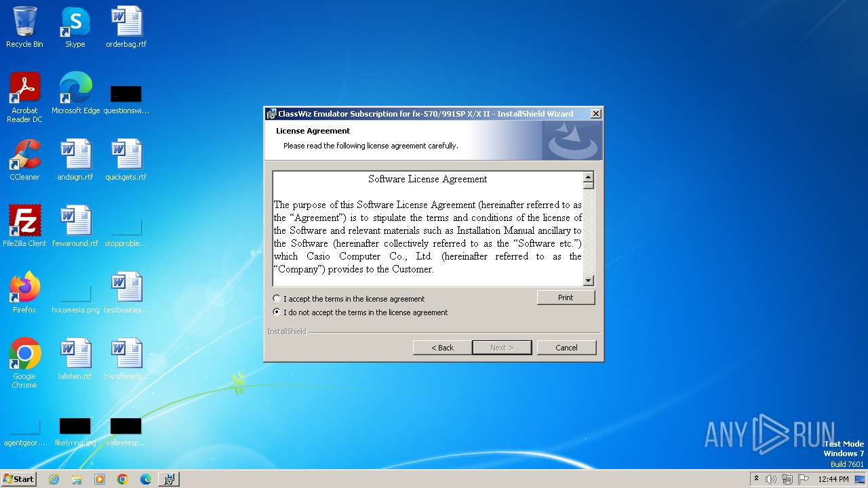The height and width of the screenshot is (488, 868).
Task: Open the Recycle Bin desktop icon
Action: 24,27
